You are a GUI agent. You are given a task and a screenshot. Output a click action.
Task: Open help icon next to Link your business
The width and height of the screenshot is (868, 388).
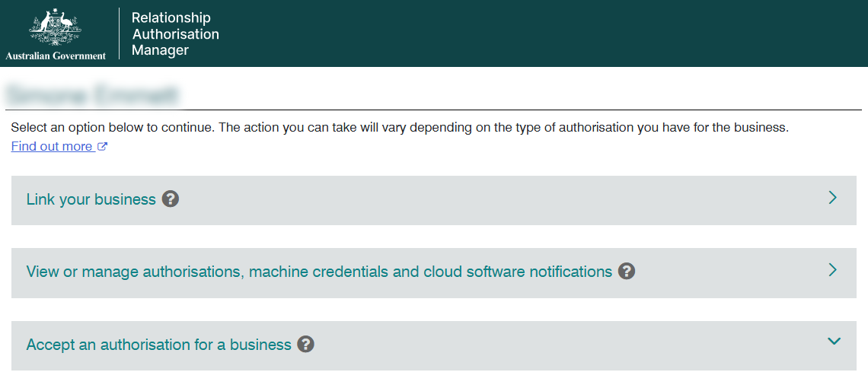(171, 199)
